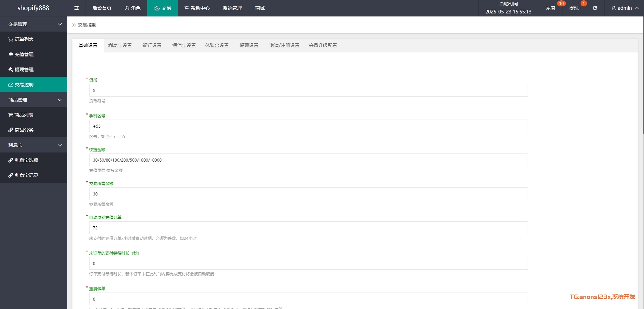This screenshot has height=309, width=644.
Task: Go to 后台首页 in top navigation
Action: tap(102, 8)
